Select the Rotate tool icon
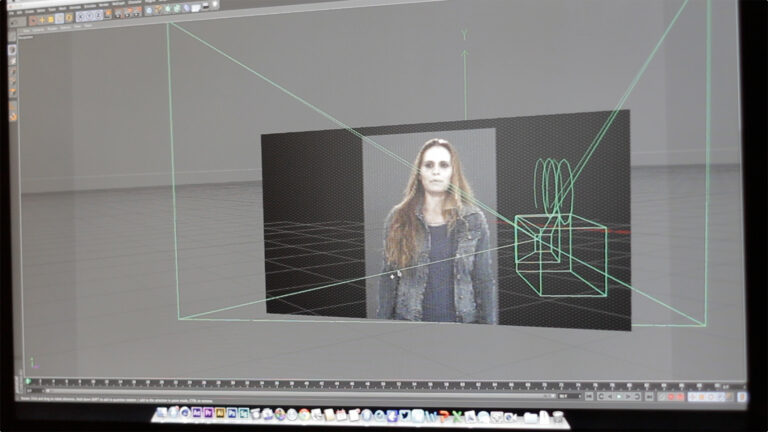This screenshot has height=432, width=768. 61,19
